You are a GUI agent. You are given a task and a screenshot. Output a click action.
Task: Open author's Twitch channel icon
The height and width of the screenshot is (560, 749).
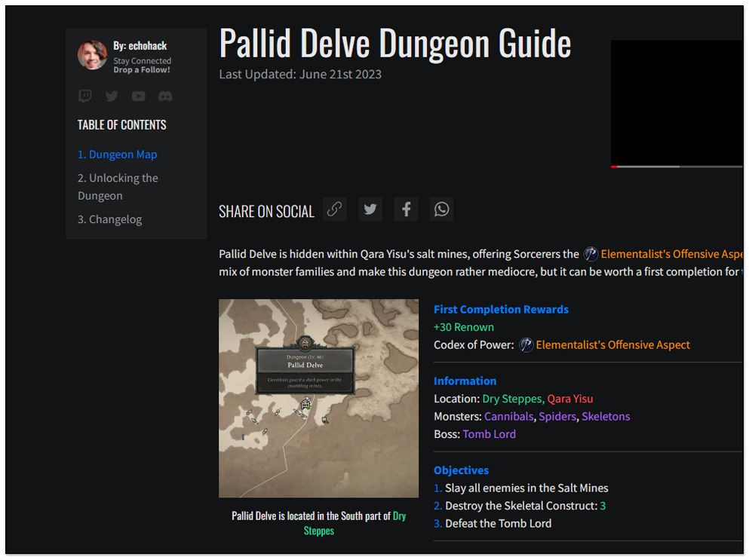click(x=85, y=96)
